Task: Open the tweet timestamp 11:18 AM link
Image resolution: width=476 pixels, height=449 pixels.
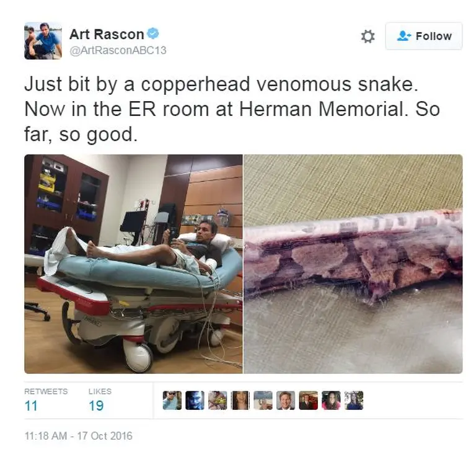Action: click(78, 436)
